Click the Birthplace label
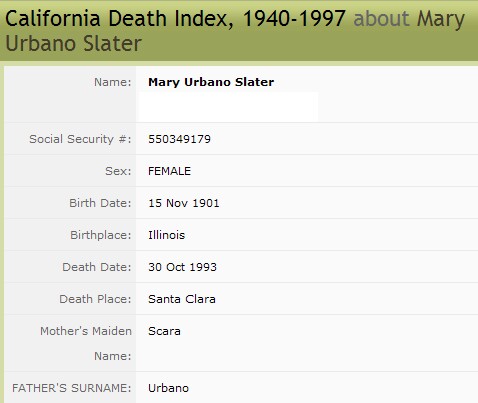Image resolution: width=478 pixels, height=403 pixels. pyautogui.click(x=101, y=235)
